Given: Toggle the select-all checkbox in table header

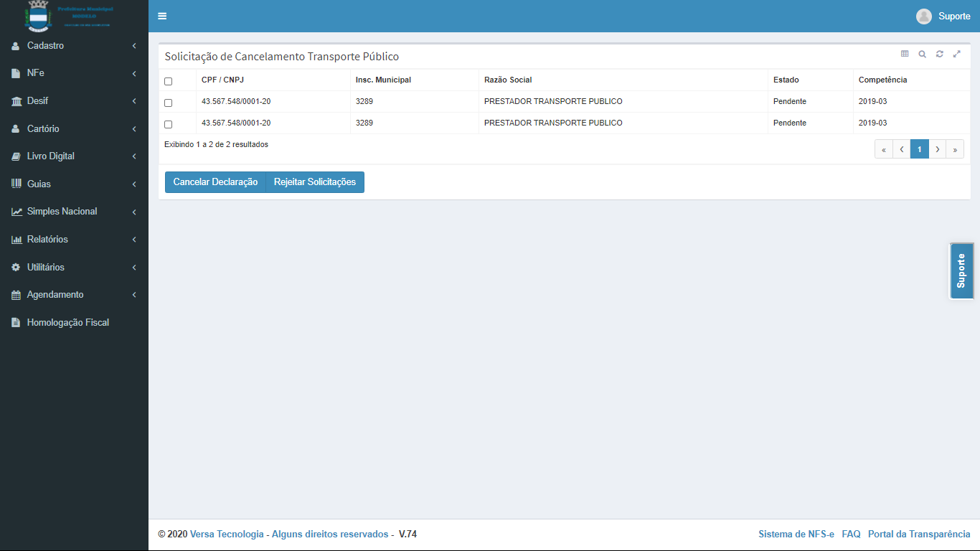Looking at the screenshot, I should coord(169,81).
